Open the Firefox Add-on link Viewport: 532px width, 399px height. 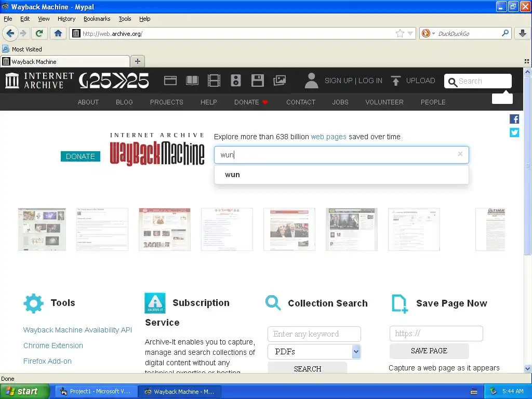[x=47, y=361]
